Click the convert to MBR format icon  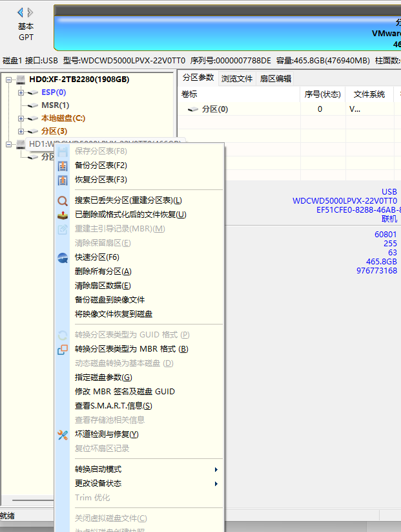click(63, 350)
